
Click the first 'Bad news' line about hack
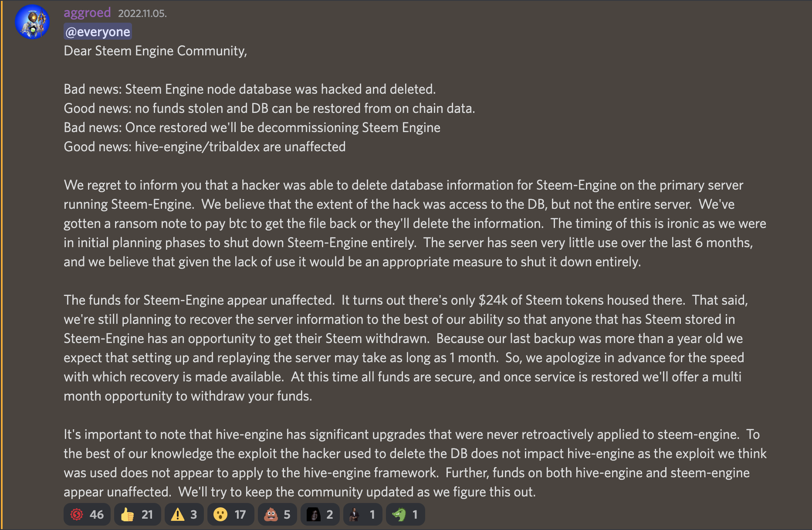click(x=249, y=89)
